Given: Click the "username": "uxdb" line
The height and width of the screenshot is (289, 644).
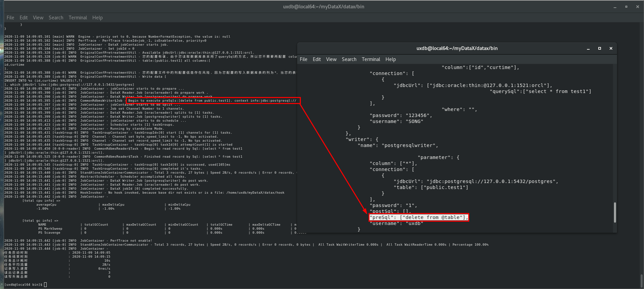Looking at the screenshot, I should pos(396,223).
